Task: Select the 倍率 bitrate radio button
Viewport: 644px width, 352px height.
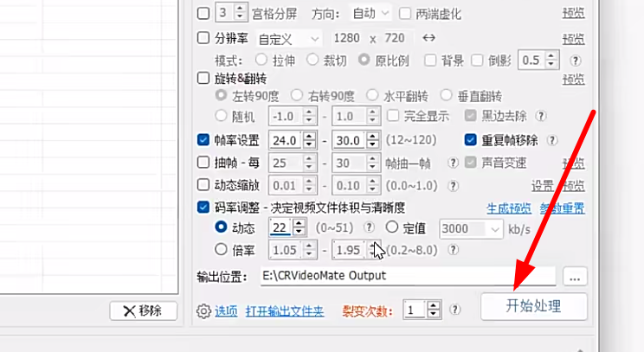Action: point(221,249)
